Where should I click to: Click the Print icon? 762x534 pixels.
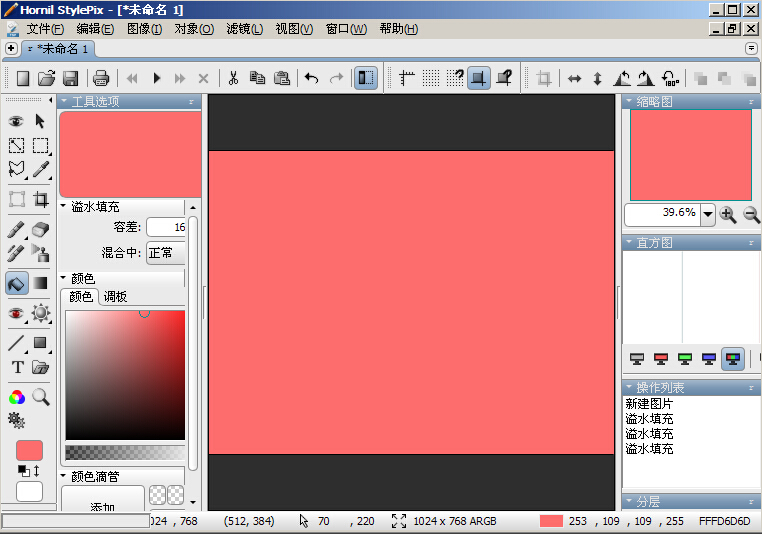pyautogui.click(x=101, y=78)
